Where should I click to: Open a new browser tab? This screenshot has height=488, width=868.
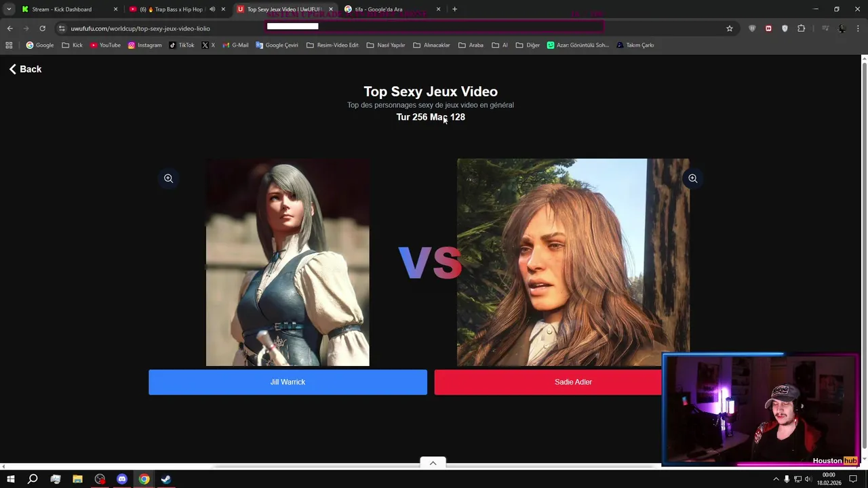tap(454, 9)
